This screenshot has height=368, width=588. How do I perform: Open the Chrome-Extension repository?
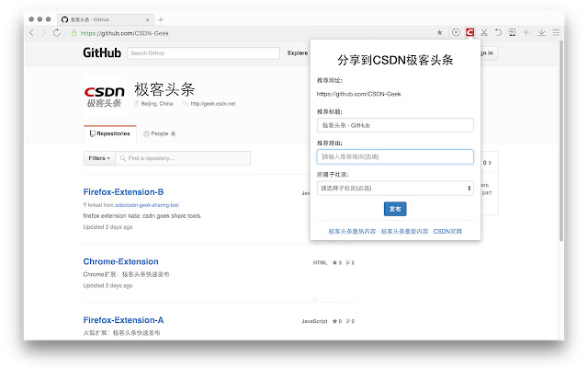(120, 261)
